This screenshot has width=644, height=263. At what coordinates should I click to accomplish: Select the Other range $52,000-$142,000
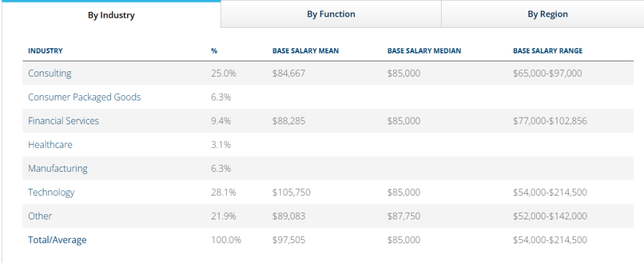550,216
